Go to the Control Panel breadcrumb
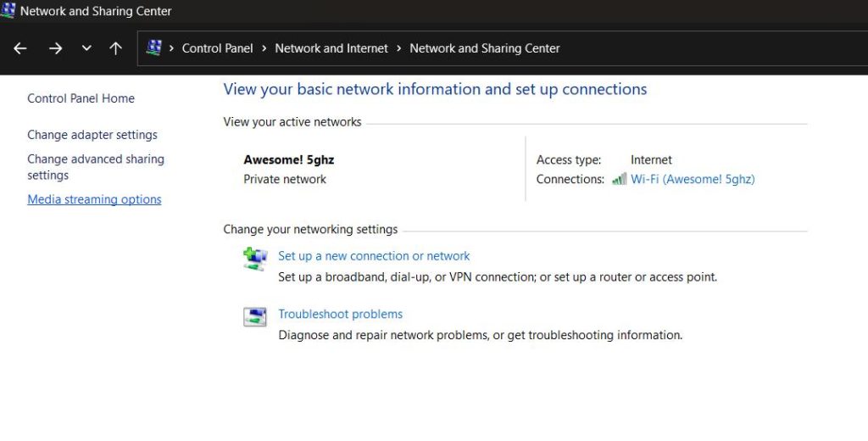The image size is (868, 441). pyautogui.click(x=217, y=48)
